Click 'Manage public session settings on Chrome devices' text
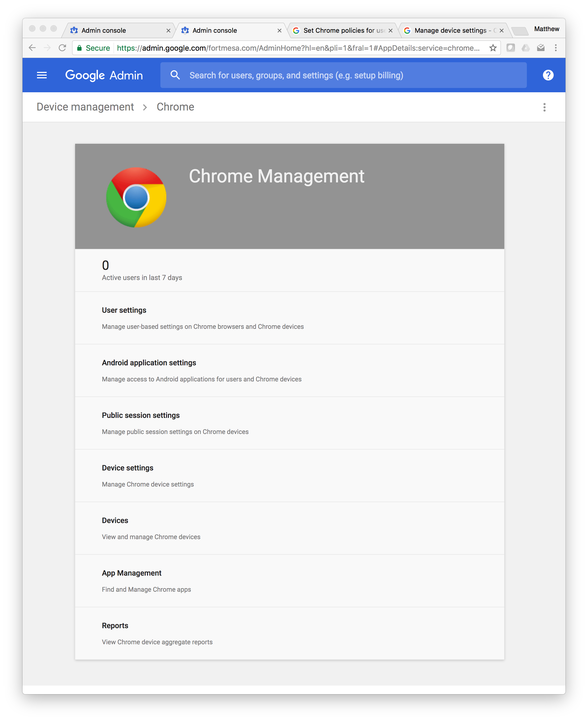This screenshot has width=588, height=721. 175,432
